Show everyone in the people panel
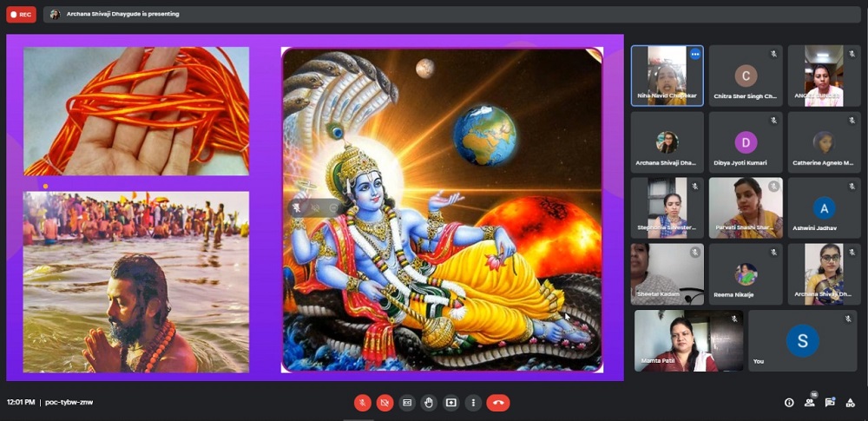This screenshot has height=421, width=868. tap(810, 403)
